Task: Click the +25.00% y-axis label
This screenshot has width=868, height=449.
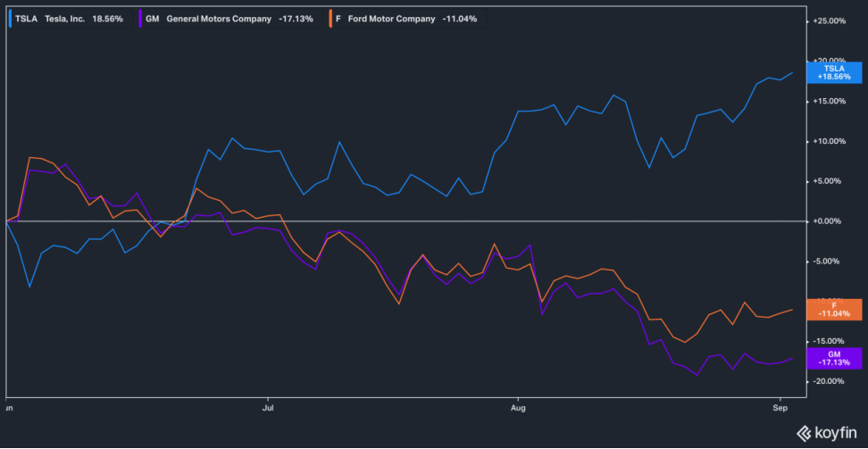Action: coord(829,21)
